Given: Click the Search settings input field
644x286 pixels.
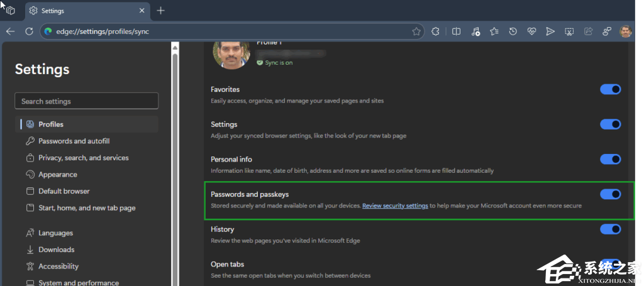Looking at the screenshot, I should coord(86,101).
